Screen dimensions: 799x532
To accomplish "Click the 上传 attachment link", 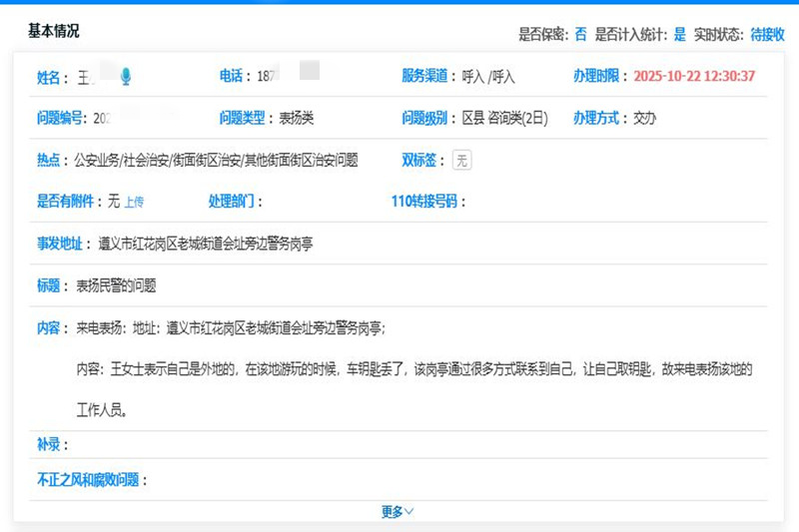I will [x=134, y=202].
